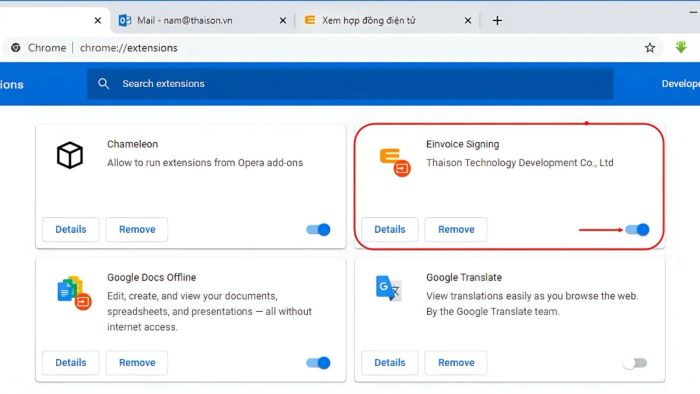
Task: Switch to Xem hợp đồng điện tử tab
Action: (x=387, y=21)
